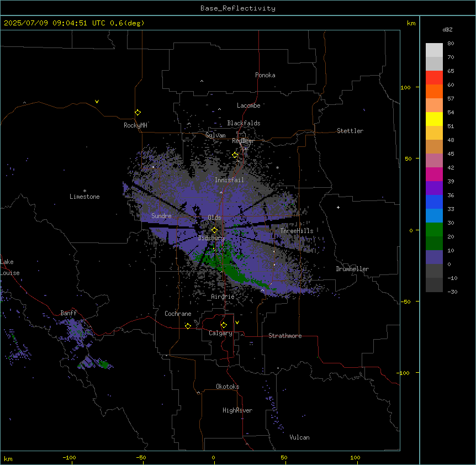Select the RedDeer city label

[243, 141]
